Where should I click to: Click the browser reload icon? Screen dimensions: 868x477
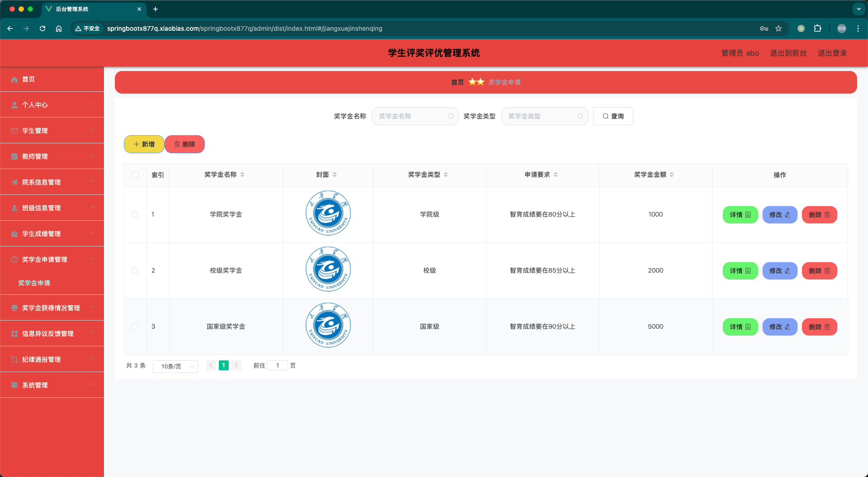(42, 28)
